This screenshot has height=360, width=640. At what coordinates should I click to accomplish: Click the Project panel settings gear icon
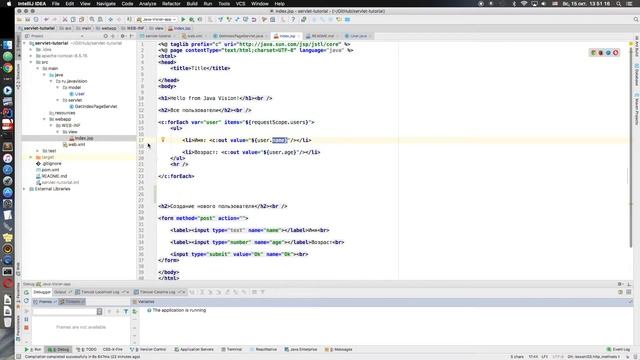coord(122,36)
